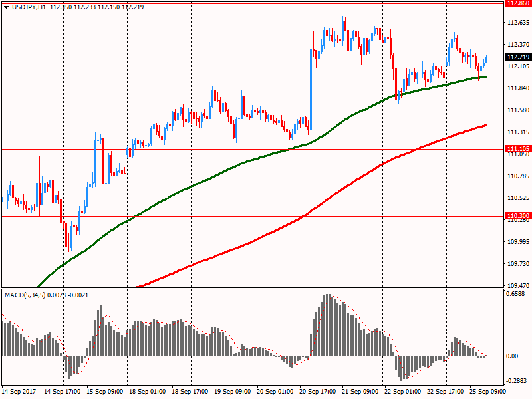
Task: Click the 112.635 price scale value
Action: (x=518, y=23)
